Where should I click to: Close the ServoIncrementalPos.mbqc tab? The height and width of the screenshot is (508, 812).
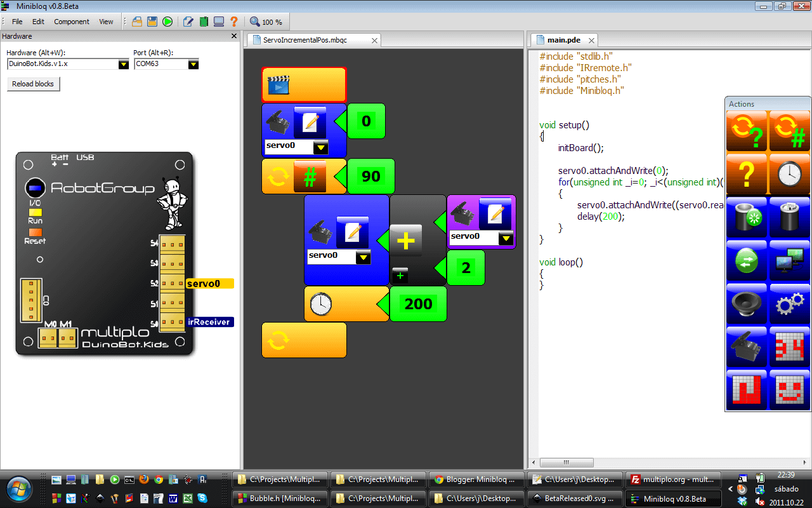pos(374,41)
